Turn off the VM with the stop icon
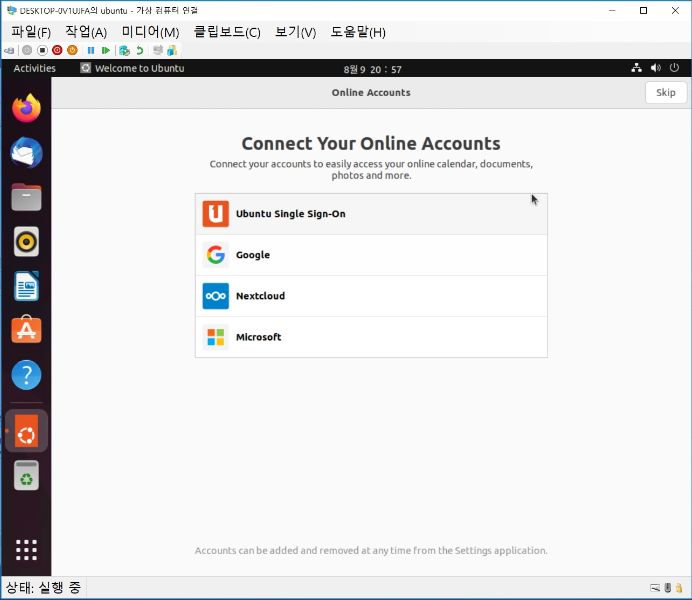 42,50
